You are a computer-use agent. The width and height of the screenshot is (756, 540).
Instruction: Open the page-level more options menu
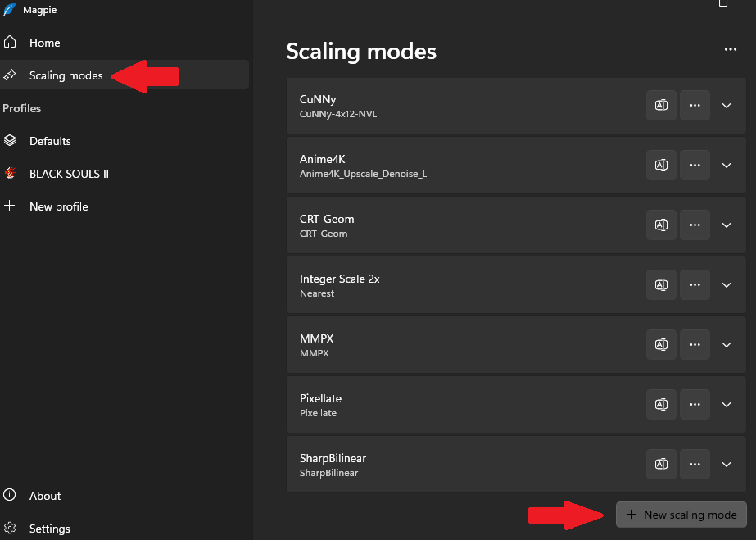(731, 50)
